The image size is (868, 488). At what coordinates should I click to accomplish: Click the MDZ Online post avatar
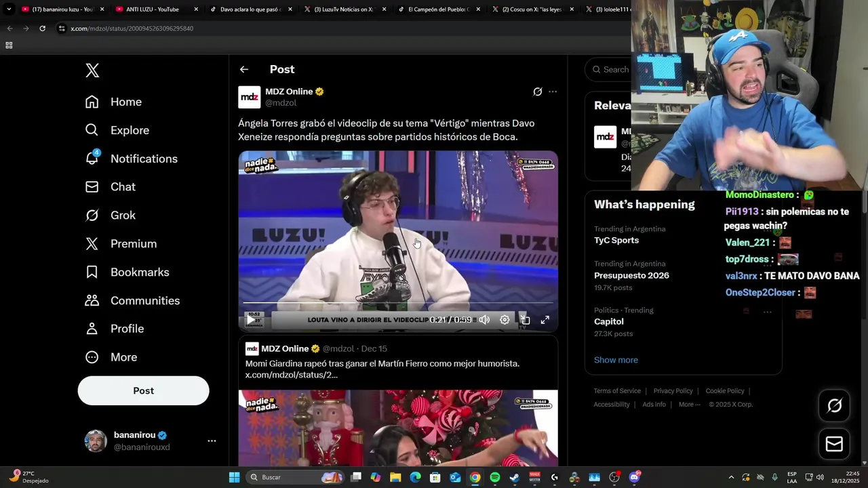[250, 97]
